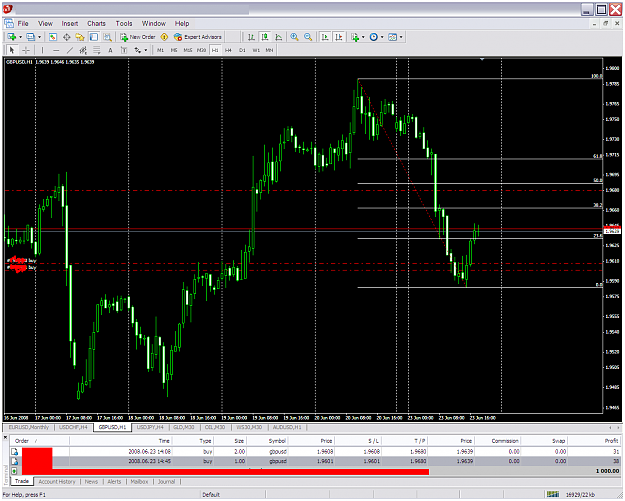This screenshot has height=501, width=625.
Task: Click the New Order button
Action: (138, 37)
